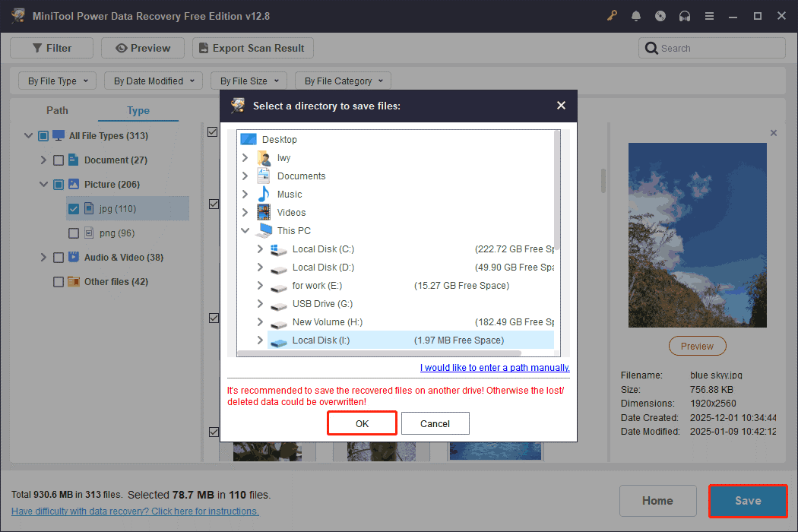Click the search magnifier icon
The height and width of the screenshot is (532, 798).
652,47
